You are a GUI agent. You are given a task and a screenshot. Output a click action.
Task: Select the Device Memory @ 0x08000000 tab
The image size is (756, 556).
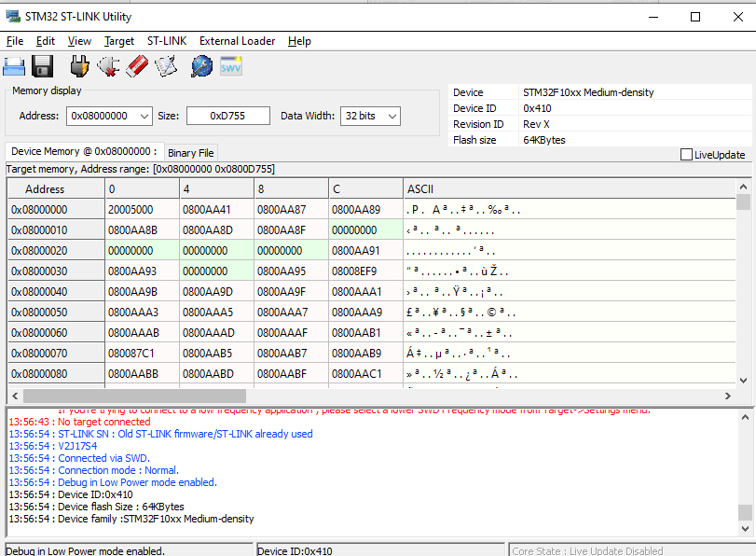[x=85, y=151]
